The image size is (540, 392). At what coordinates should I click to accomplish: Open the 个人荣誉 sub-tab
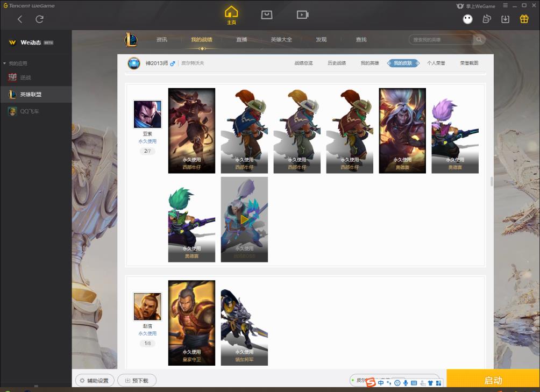point(436,63)
